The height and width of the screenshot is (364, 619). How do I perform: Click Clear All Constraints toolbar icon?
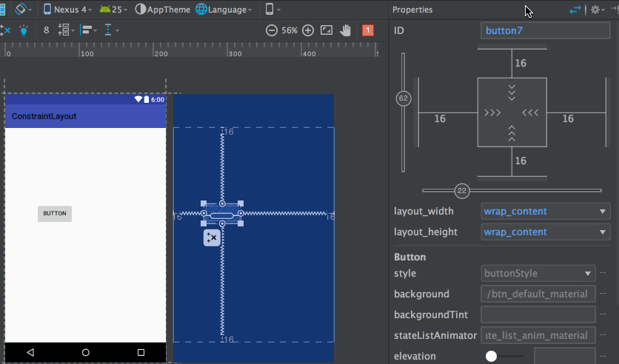[5, 30]
